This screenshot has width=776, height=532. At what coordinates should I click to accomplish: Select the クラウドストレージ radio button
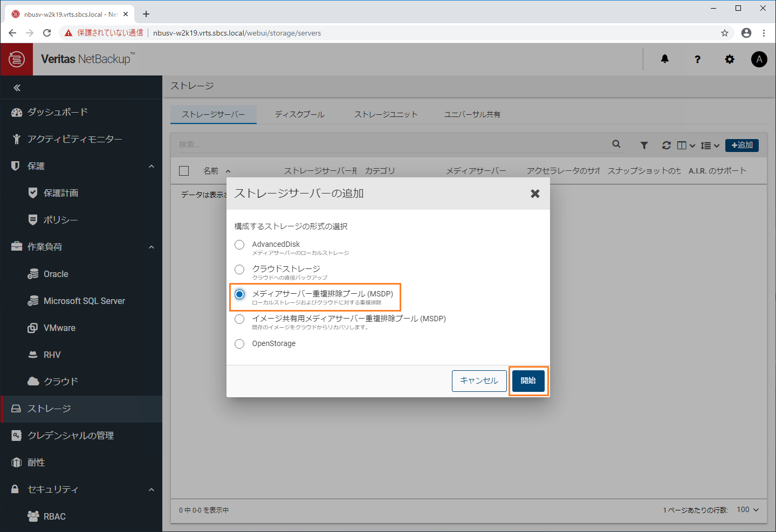click(239, 269)
